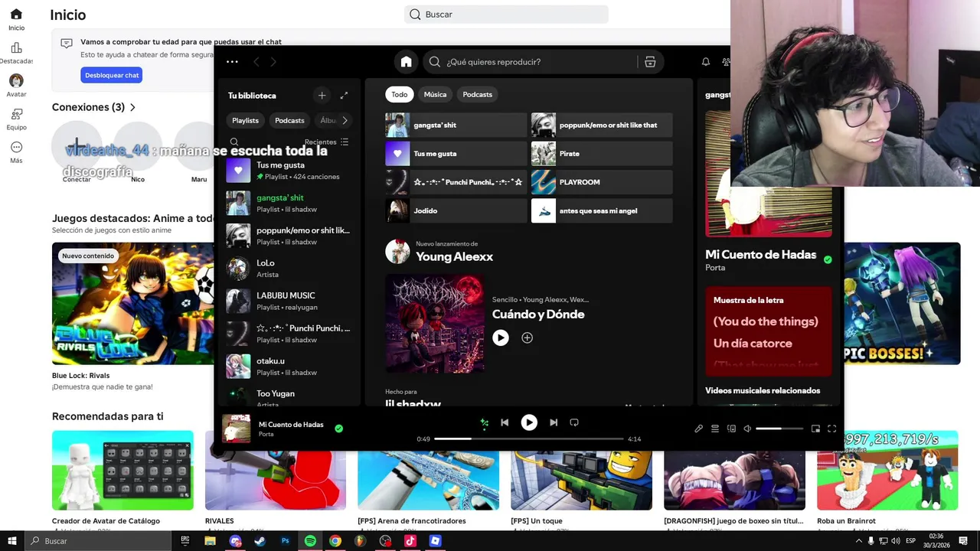
Task: Create a new playlist with plus icon
Action: click(x=322, y=96)
